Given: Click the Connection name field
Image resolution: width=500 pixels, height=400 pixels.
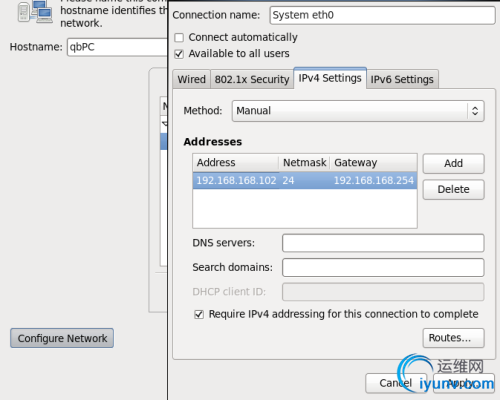Looking at the screenshot, I should 382,15.
